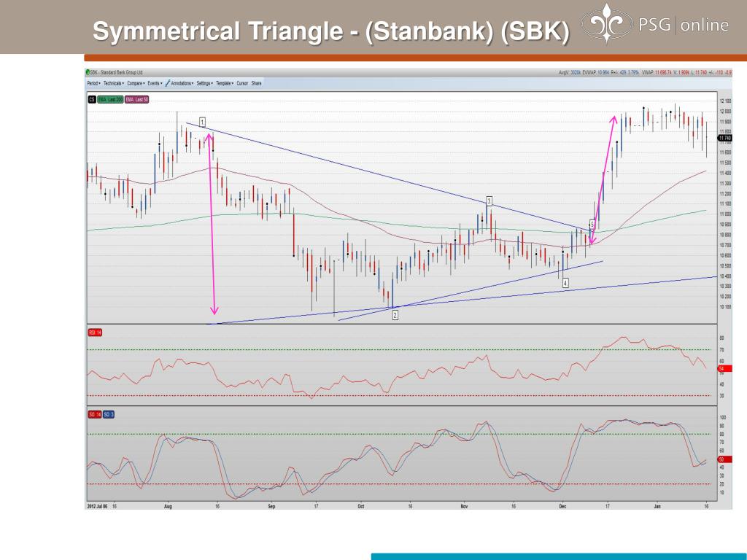Click the Annotations pencil icon
The image size is (747, 560).
[167, 83]
